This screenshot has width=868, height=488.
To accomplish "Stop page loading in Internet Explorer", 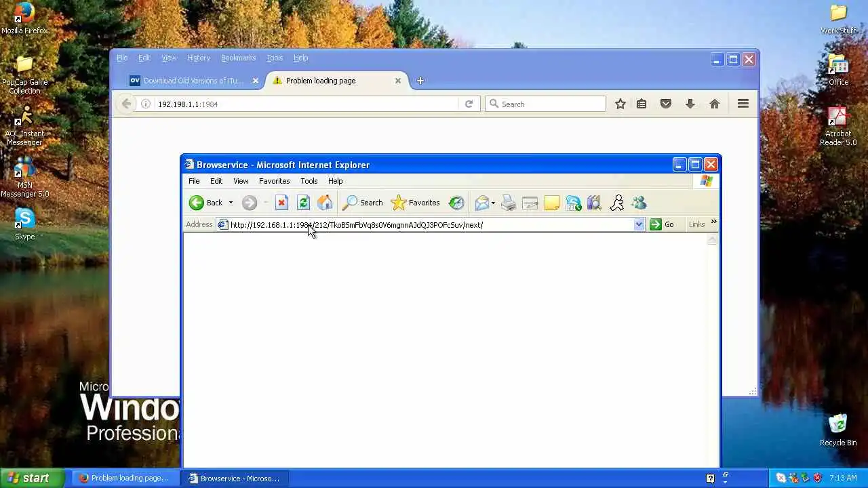I will (x=281, y=203).
